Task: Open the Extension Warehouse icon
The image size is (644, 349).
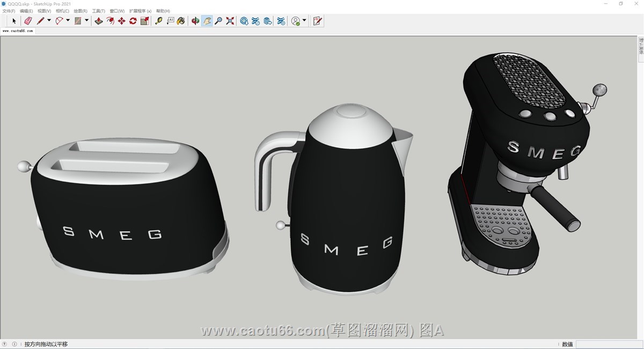Action: [x=256, y=21]
